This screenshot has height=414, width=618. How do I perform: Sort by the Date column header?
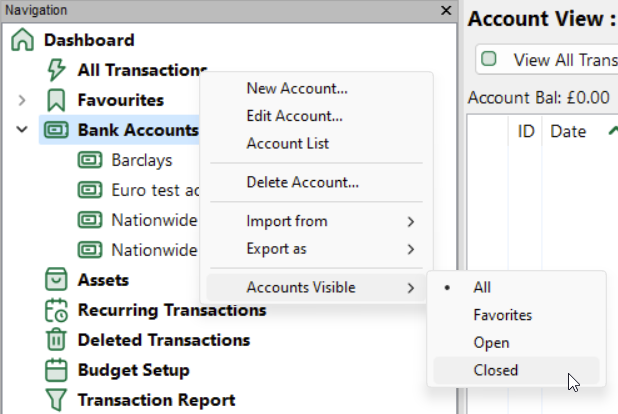[x=568, y=131]
